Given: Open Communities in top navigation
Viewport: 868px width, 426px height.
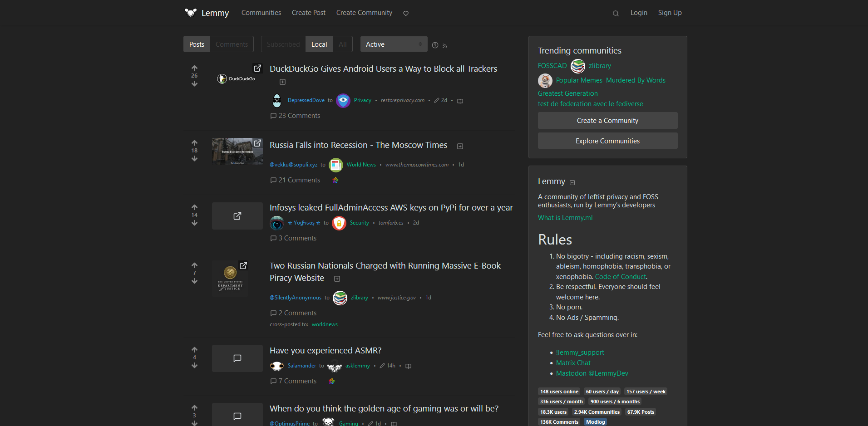Looking at the screenshot, I should coord(261,13).
